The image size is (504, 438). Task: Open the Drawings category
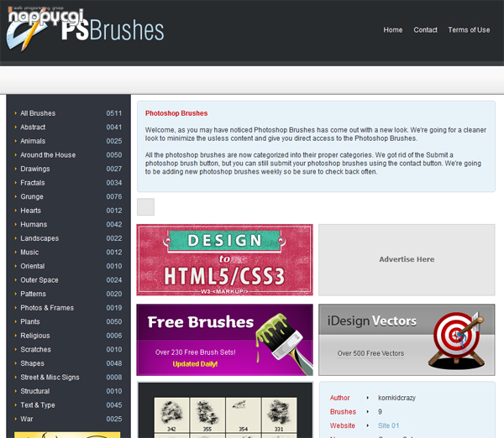point(35,169)
